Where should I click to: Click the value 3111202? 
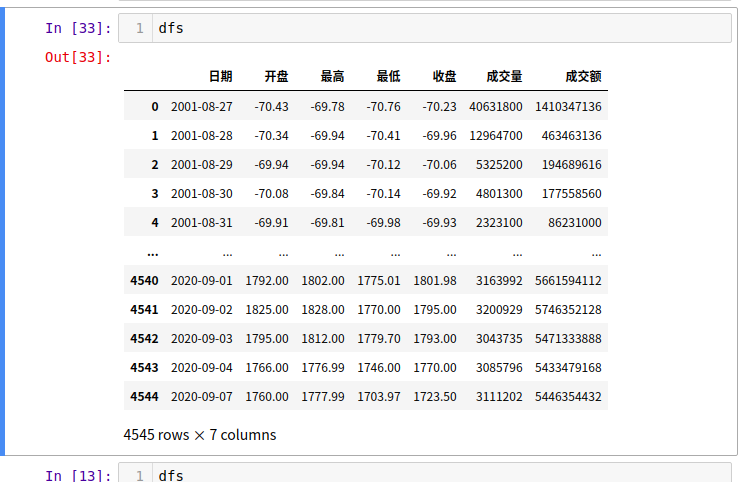(x=499, y=396)
